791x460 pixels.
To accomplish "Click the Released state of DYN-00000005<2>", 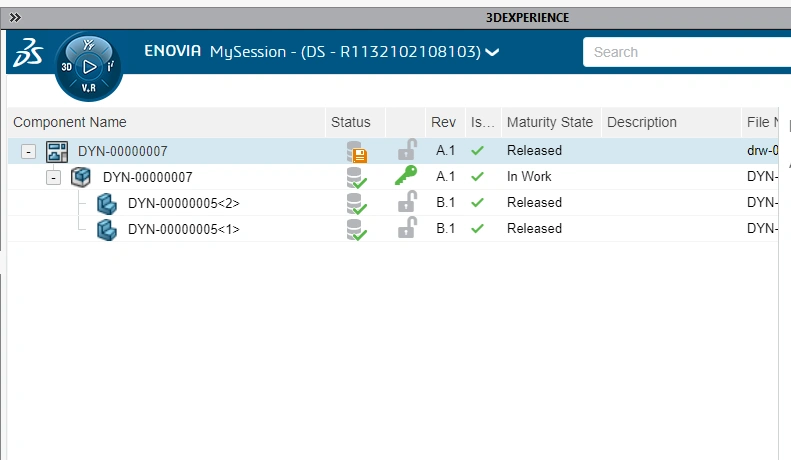I will pyautogui.click(x=534, y=202).
